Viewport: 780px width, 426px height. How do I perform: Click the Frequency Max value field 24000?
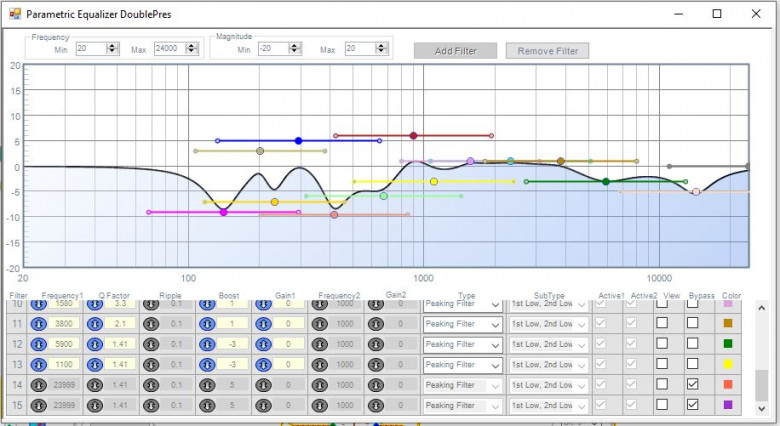(170, 48)
